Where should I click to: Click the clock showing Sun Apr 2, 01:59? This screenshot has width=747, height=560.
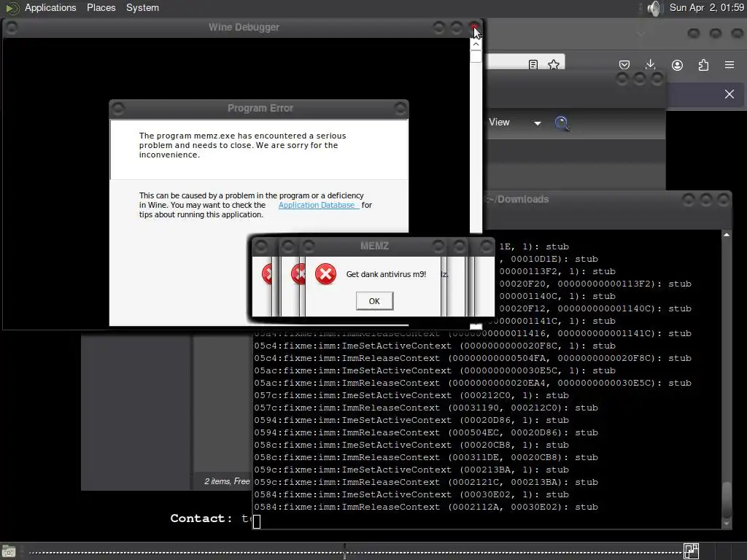coord(706,7)
